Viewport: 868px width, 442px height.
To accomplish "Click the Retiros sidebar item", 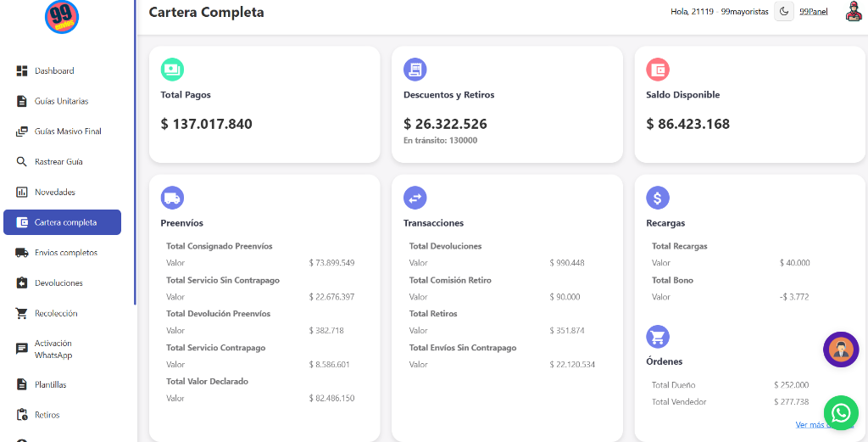I will (x=47, y=416).
